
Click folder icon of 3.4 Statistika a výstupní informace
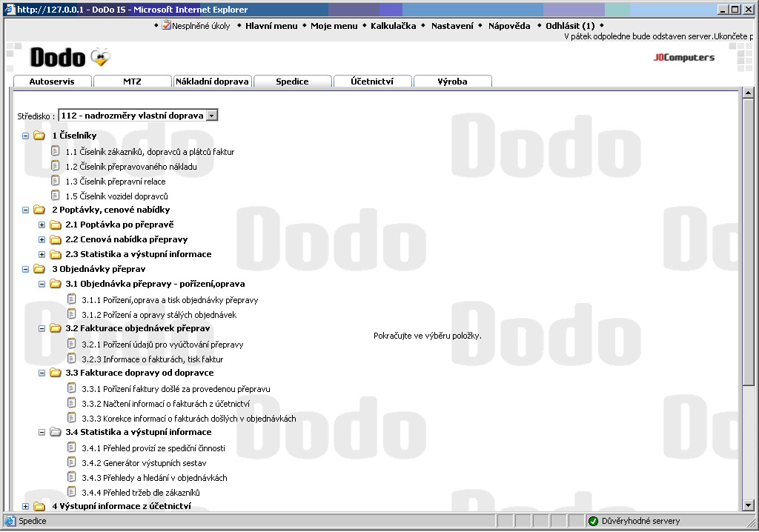(56, 432)
